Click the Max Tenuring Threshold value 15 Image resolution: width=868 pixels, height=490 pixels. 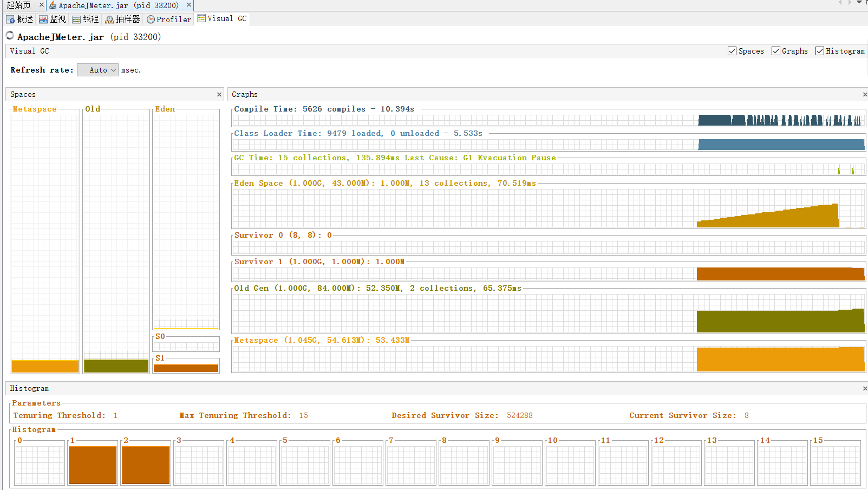point(303,415)
